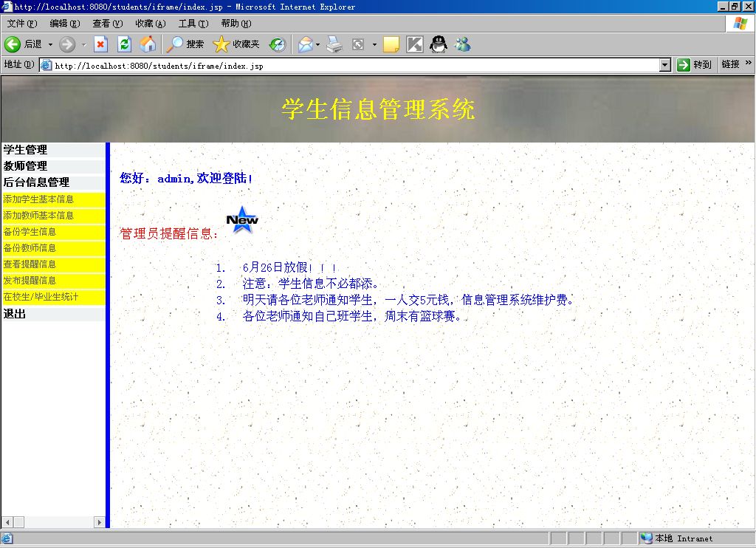Open the 编辑(E) menu
The height and width of the screenshot is (548, 756).
[65, 23]
